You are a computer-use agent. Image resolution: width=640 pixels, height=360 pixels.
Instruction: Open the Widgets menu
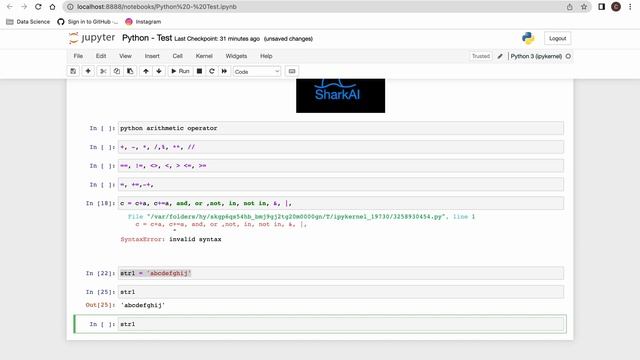click(236, 56)
